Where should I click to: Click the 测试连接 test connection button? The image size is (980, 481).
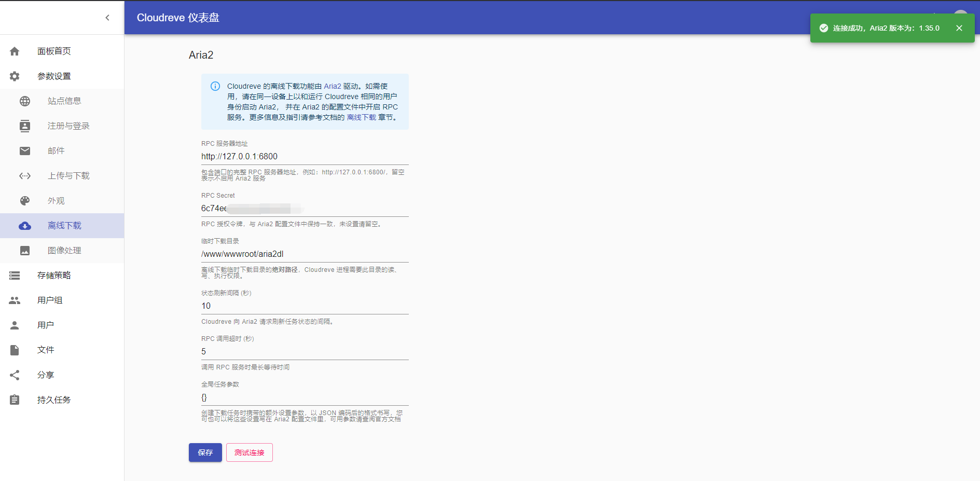pos(250,452)
